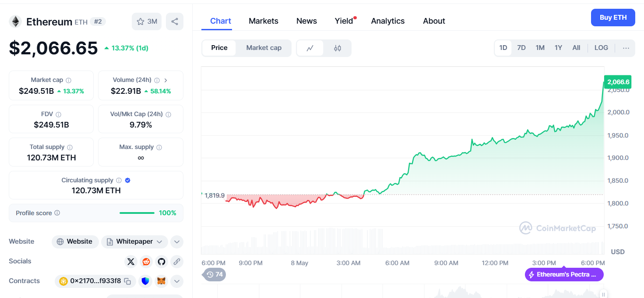Open the Analytics tab
The height and width of the screenshot is (298, 644).
[388, 21]
